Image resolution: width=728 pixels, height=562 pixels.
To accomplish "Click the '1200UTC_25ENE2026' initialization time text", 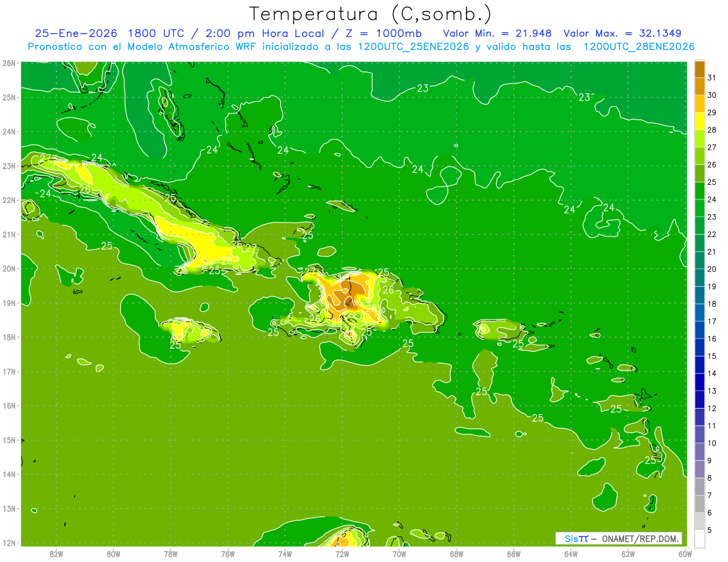I will point(413,47).
